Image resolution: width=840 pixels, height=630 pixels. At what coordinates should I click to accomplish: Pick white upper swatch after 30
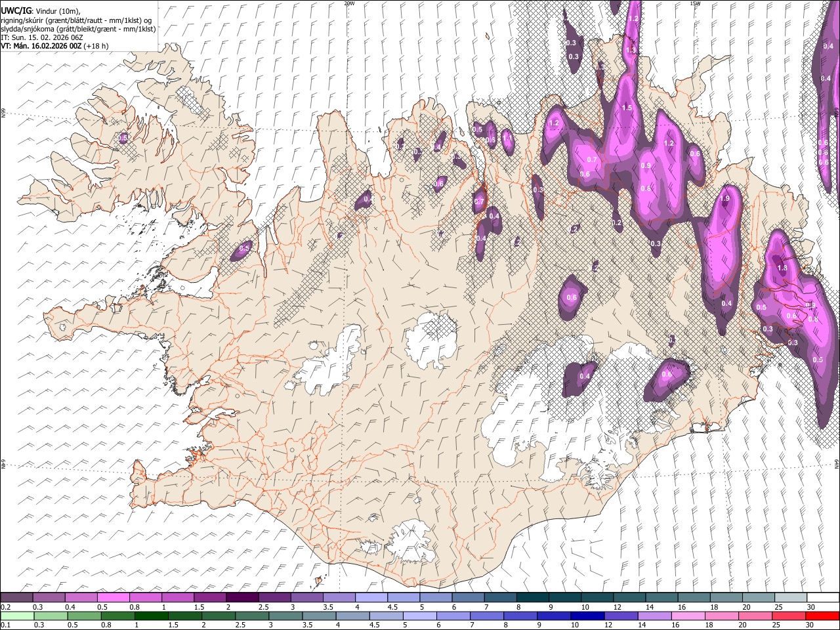click(822, 598)
